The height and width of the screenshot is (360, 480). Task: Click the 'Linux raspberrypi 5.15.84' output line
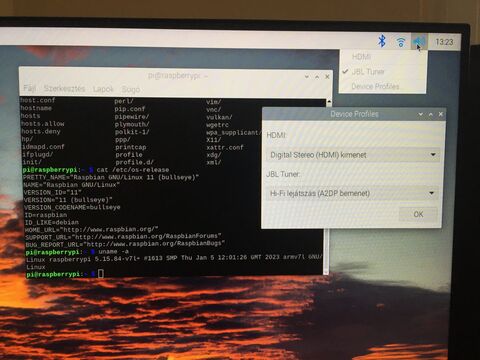point(173,258)
